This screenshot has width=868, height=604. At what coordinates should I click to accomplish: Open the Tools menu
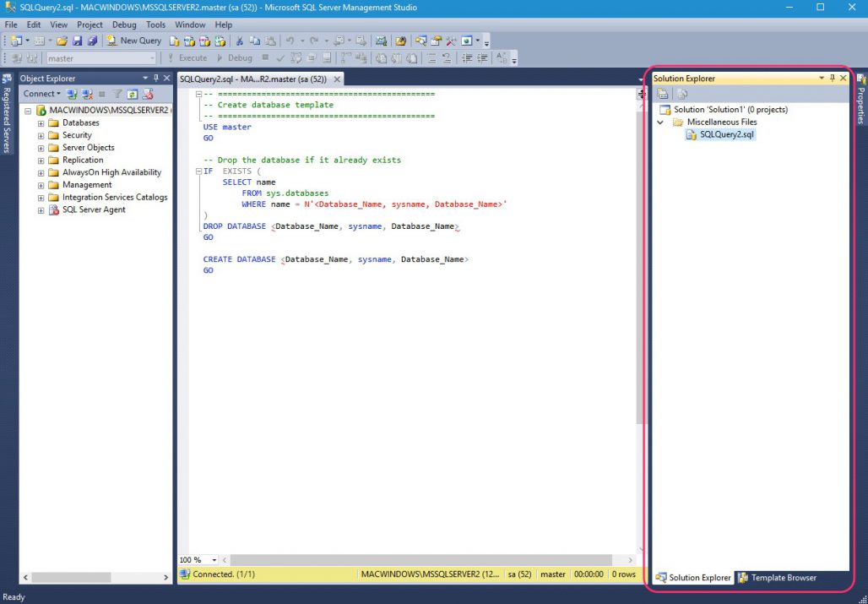tap(155, 24)
